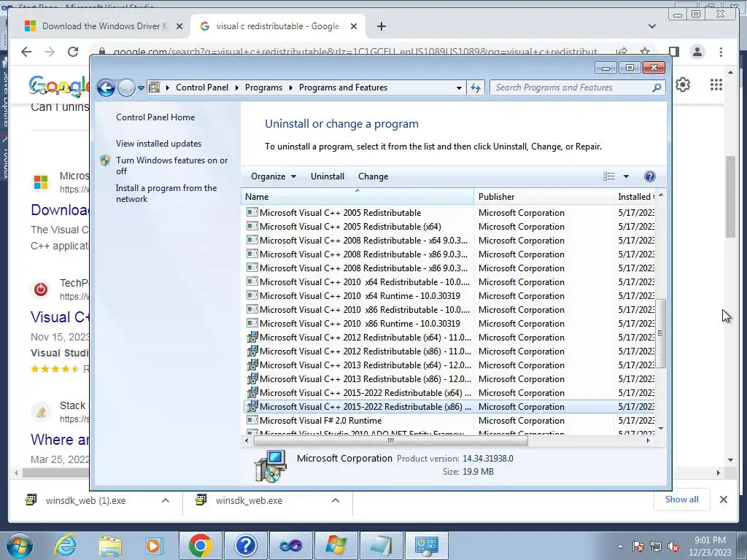
Task: Open View installed updates link
Action: (158, 144)
